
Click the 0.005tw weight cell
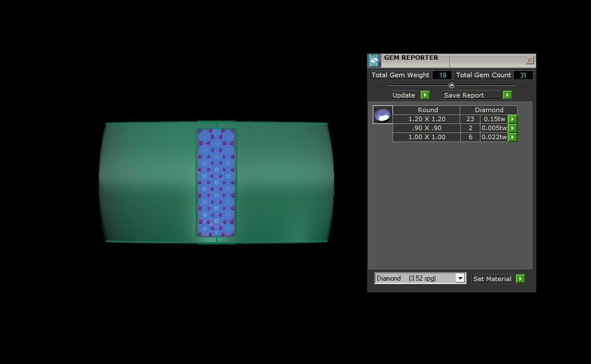click(494, 128)
